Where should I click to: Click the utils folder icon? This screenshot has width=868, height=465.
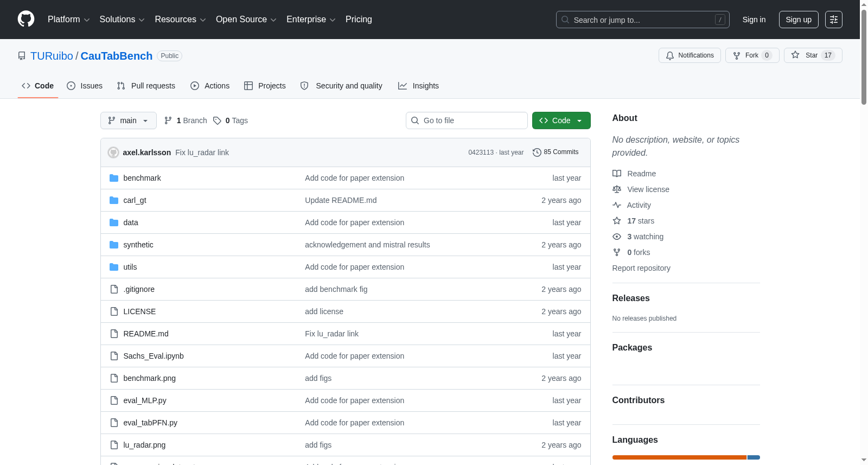(114, 267)
